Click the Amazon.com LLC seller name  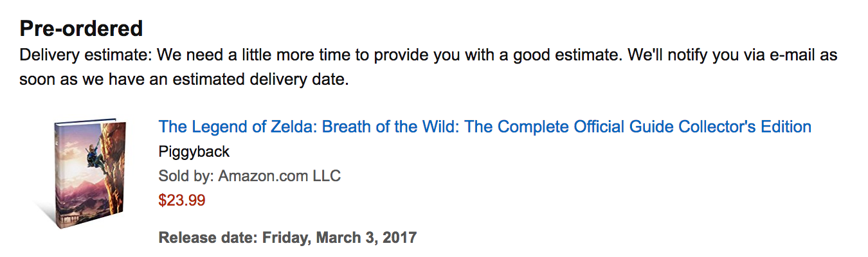tap(279, 176)
